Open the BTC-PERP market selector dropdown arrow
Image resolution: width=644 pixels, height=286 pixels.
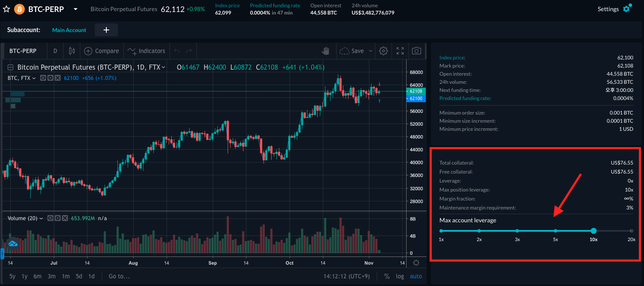point(76,9)
